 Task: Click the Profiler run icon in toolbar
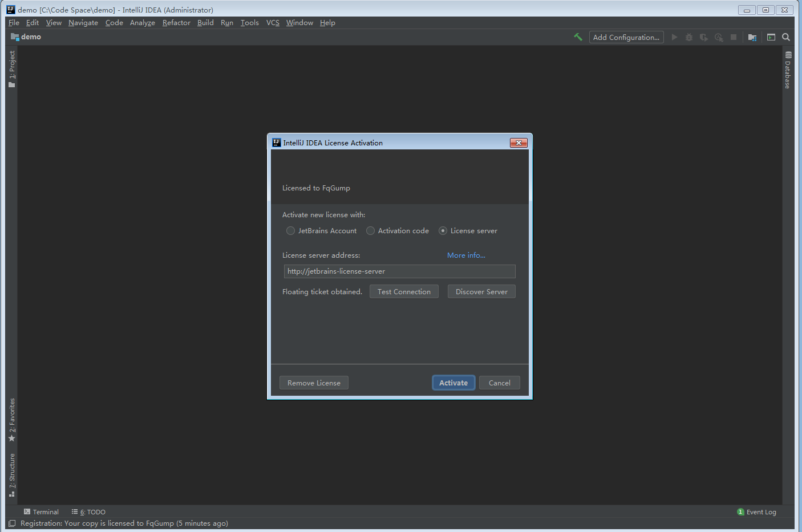coord(719,37)
